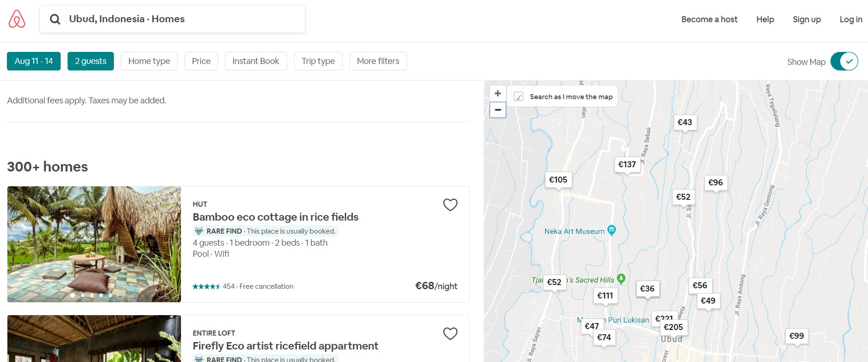Open Bamboo eco cottage in rice fields listing
The image size is (868, 362).
(275, 217)
